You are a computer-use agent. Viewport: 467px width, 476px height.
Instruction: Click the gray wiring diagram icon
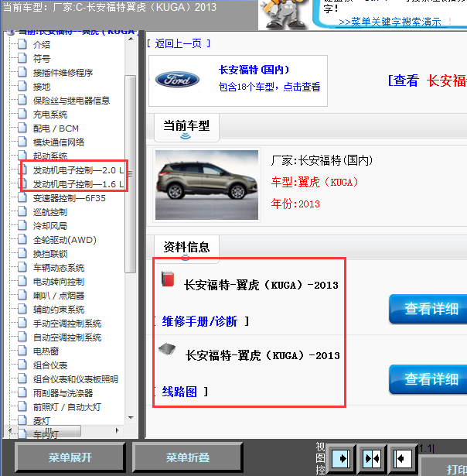167,349
